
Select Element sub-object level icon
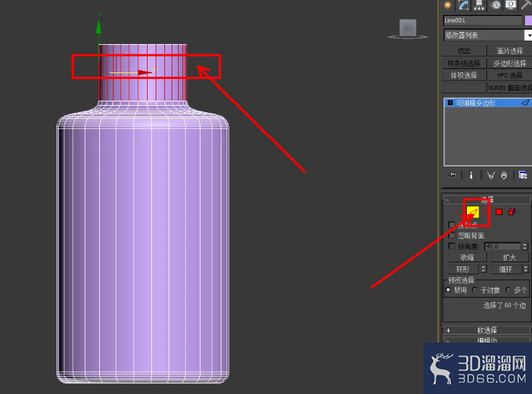click(512, 211)
